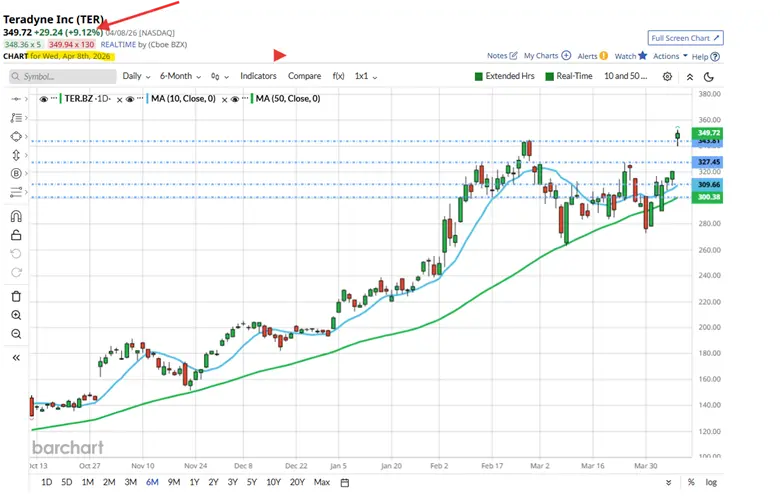This screenshot has width=780, height=502.
Task: Select the 5D range tab
Action: point(67,482)
